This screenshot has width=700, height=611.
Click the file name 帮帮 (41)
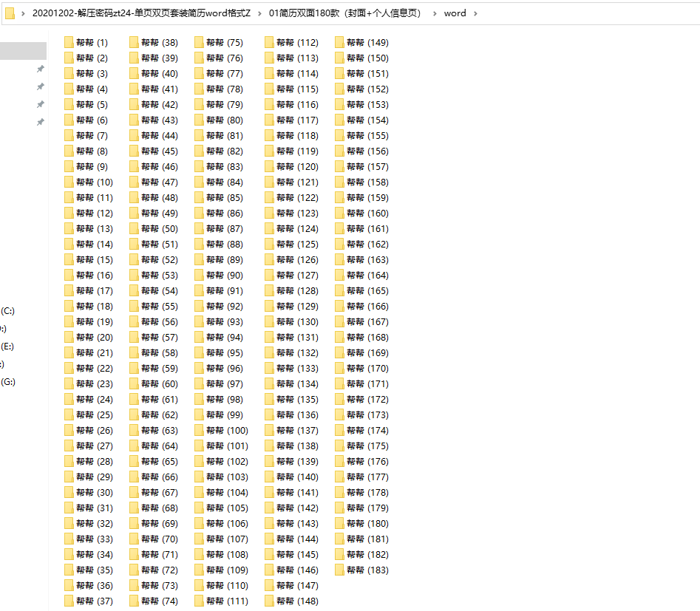pyautogui.click(x=160, y=89)
